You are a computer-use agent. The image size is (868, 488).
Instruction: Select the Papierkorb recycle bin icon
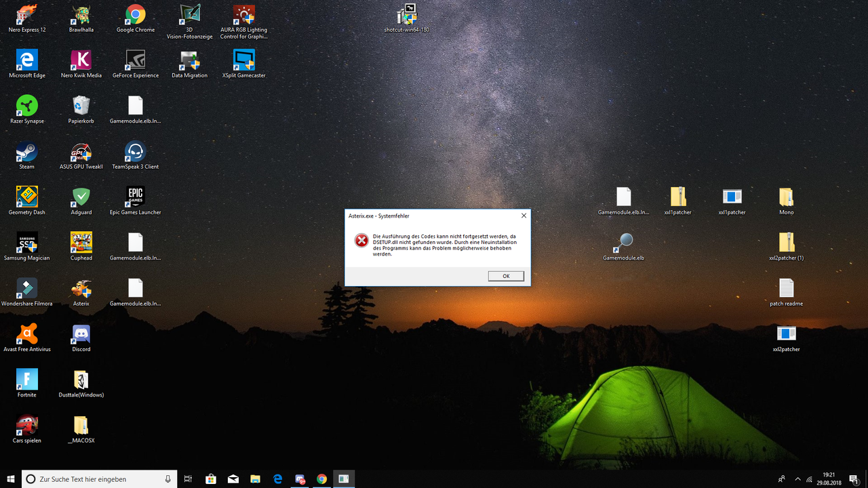pyautogui.click(x=81, y=108)
